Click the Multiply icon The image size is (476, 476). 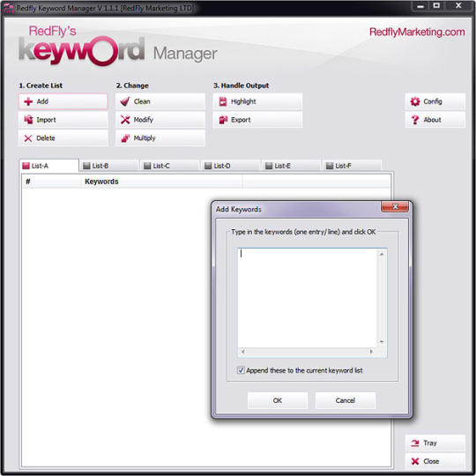coord(125,138)
